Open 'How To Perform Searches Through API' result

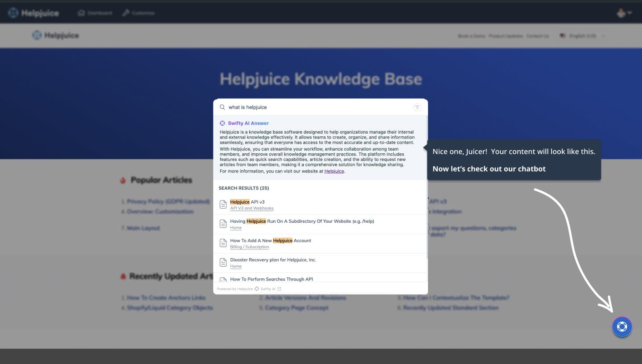pos(272,279)
